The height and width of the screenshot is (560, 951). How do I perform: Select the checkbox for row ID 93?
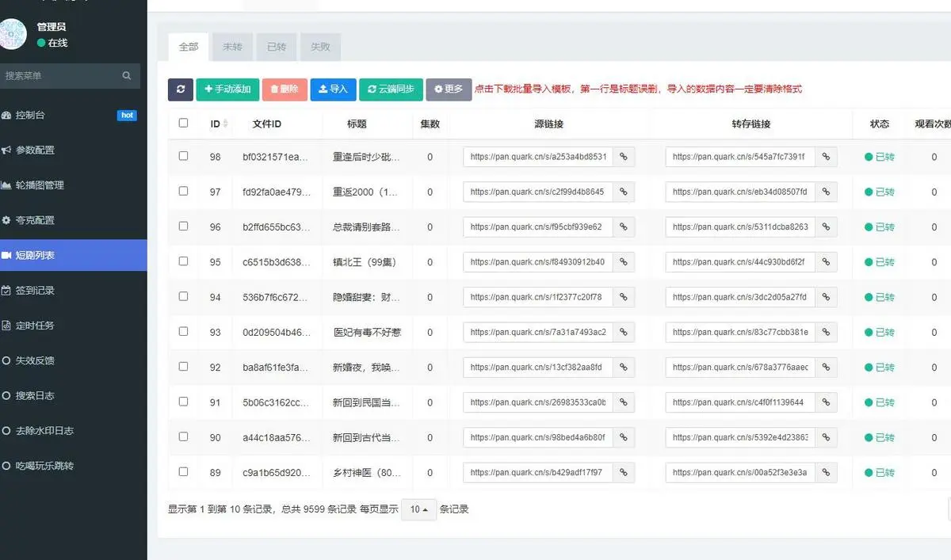point(184,331)
